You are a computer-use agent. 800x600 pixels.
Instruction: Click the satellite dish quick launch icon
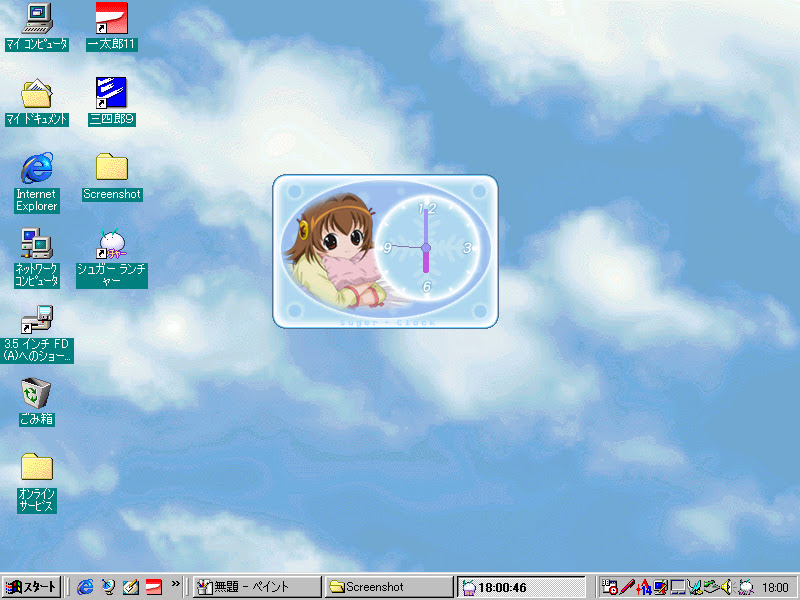(108, 587)
